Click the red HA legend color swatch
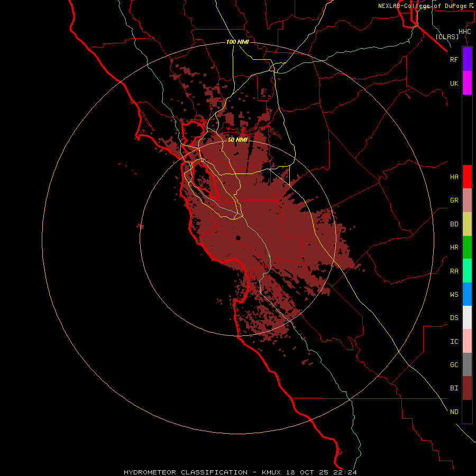476x476 pixels. click(x=467, y=177)
